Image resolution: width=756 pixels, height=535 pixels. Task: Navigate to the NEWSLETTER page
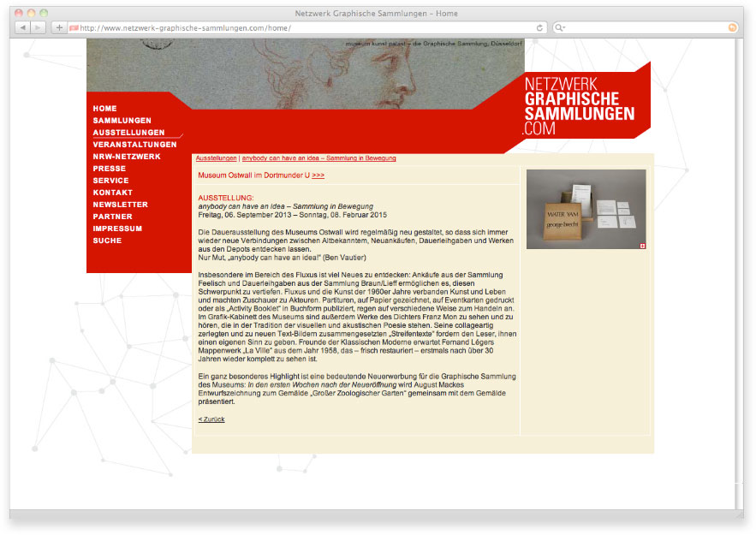(121, 205)
